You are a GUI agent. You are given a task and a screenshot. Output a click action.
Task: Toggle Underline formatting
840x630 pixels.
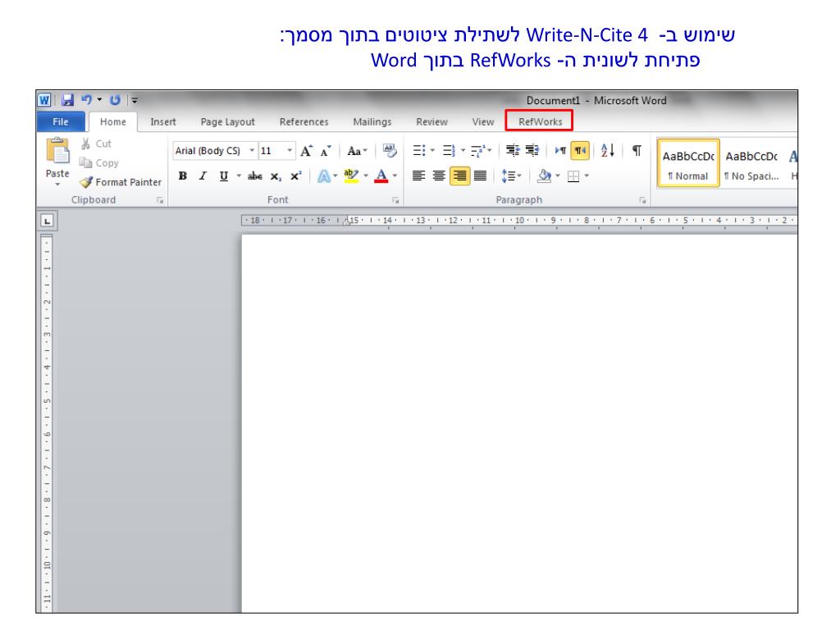pos(223,176)
